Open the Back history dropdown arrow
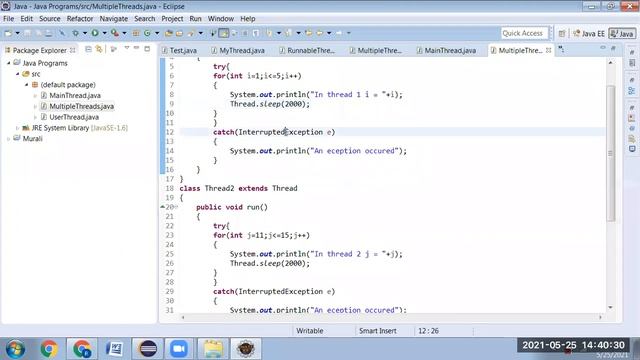Screen dimensions: 640x360 pyautogui.click(x=329, y=33)
